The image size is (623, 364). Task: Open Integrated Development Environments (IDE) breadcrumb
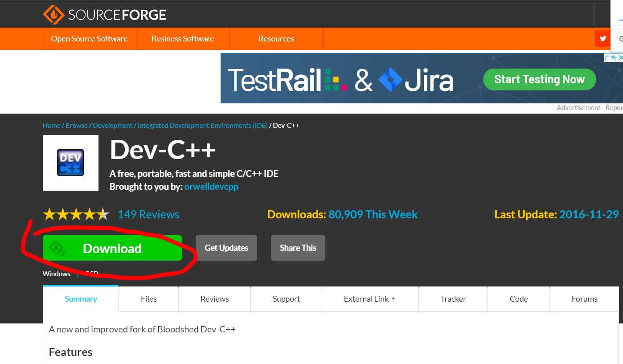(202, 126)
